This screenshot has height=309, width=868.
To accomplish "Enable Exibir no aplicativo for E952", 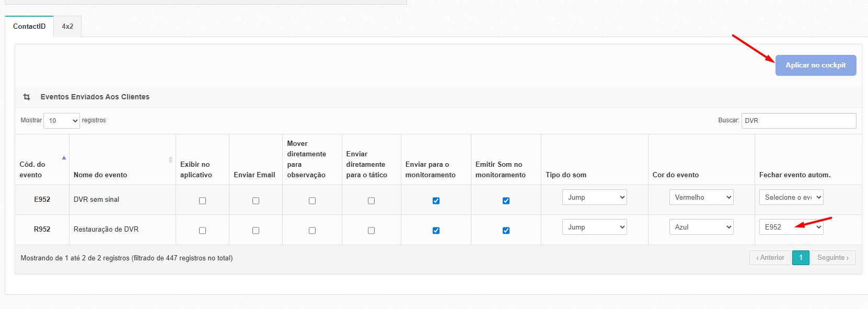I will 202,201.
